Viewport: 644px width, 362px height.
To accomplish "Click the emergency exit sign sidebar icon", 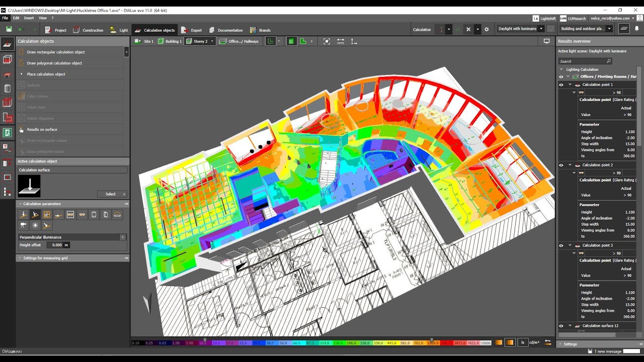I will [7, 133].
